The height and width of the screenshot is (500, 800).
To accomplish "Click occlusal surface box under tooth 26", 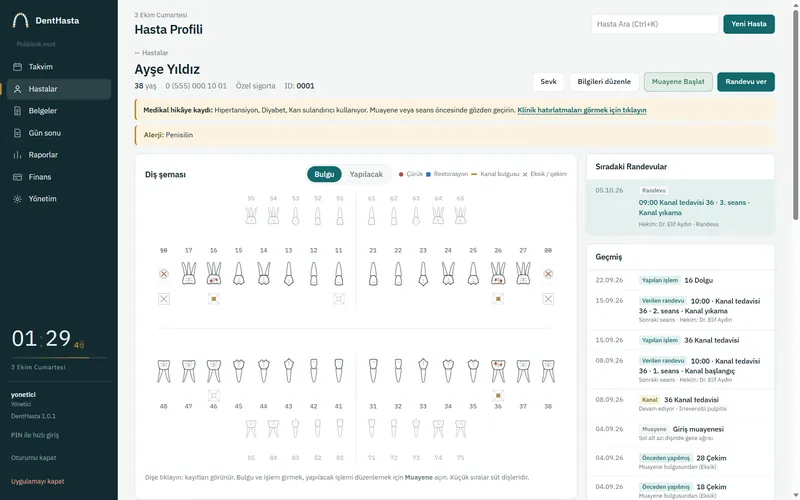I will pyautogui.click(x=498, y=299).
